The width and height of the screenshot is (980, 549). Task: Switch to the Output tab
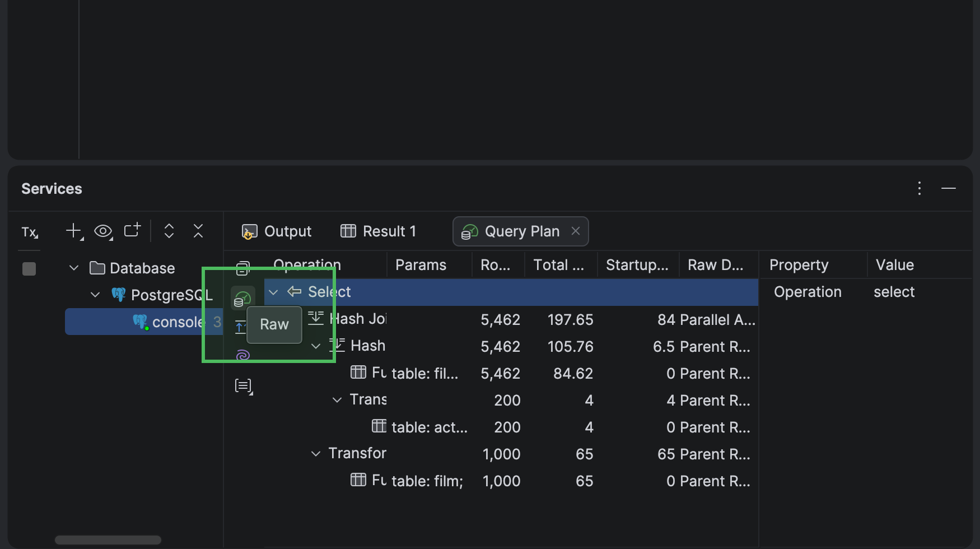276,231
